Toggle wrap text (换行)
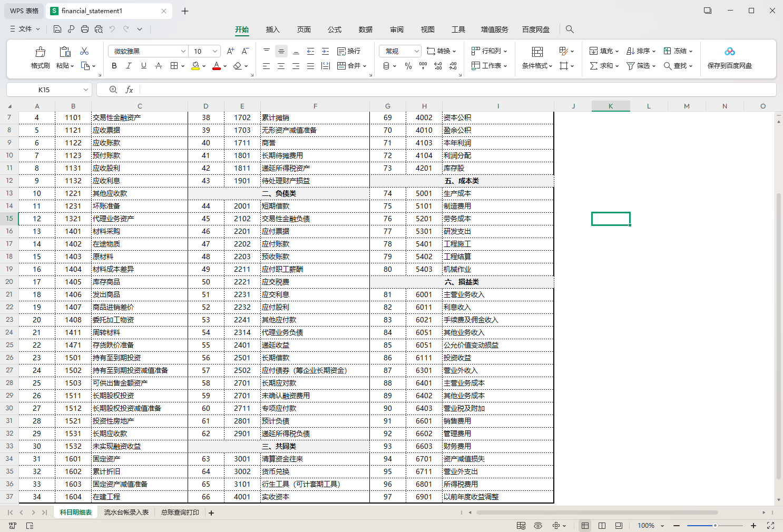Screen dimensions: 783x532 [349, 51]
